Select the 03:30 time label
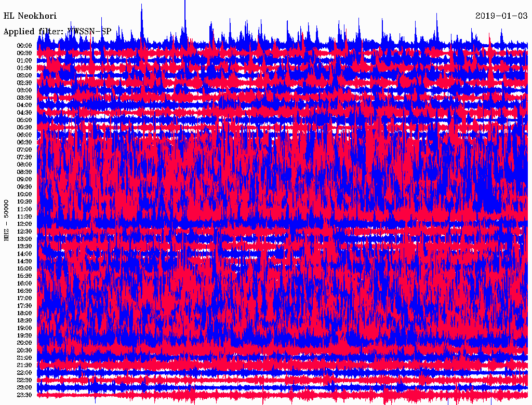Viewport: 532px width, 405px height. [x=24, y=98]
